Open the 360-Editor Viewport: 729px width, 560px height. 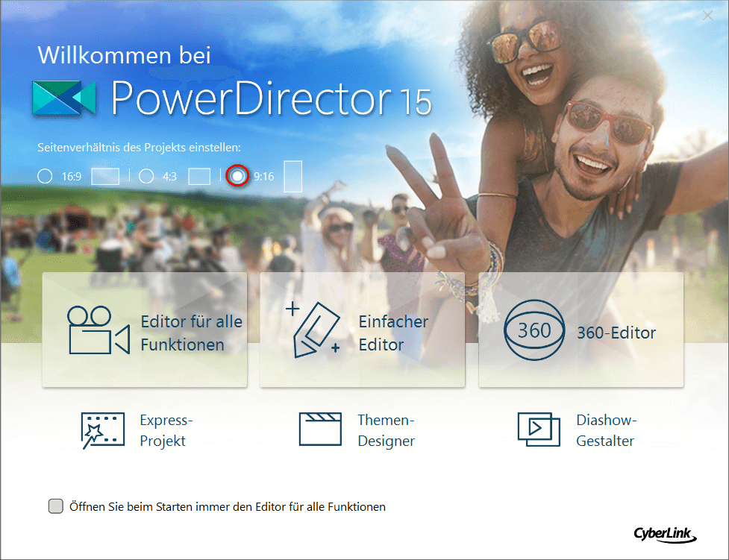coord(581,330)
